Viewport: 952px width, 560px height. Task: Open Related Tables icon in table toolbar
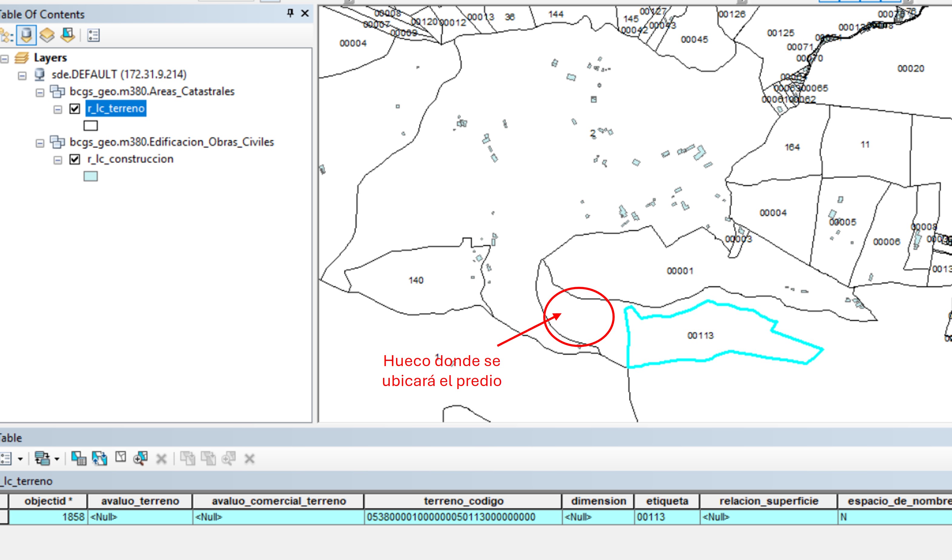tap(42, 458)
